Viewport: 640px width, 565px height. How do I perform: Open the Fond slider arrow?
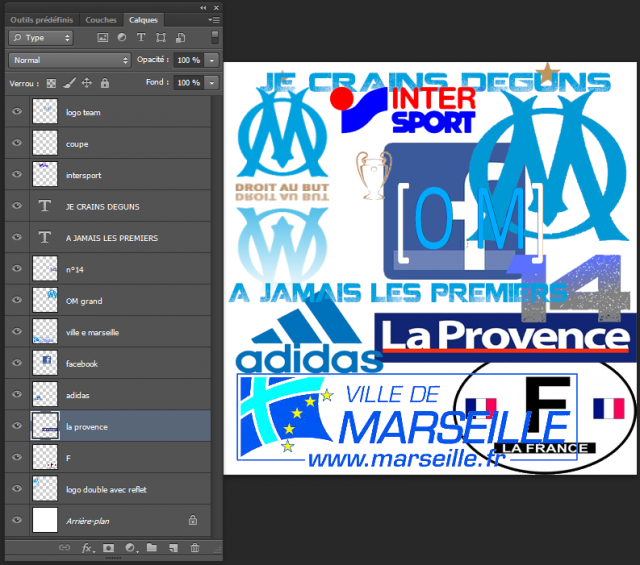(x=212, y=83)
